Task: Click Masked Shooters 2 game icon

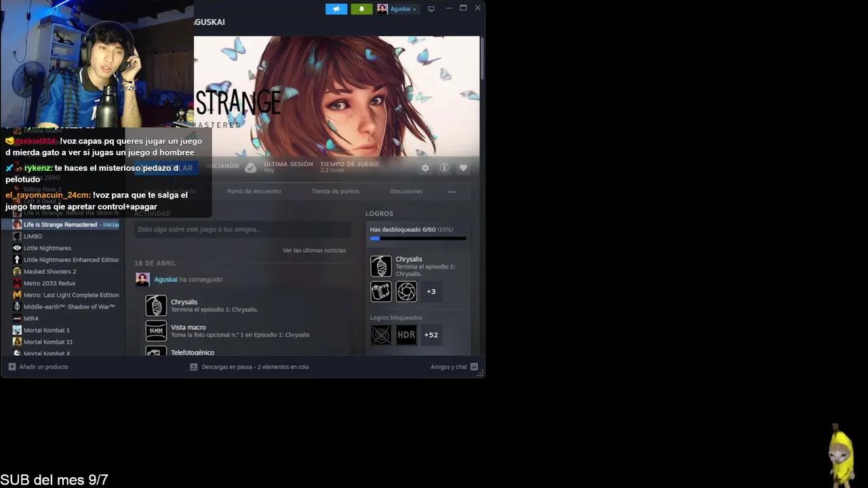Action: point(17,272)
